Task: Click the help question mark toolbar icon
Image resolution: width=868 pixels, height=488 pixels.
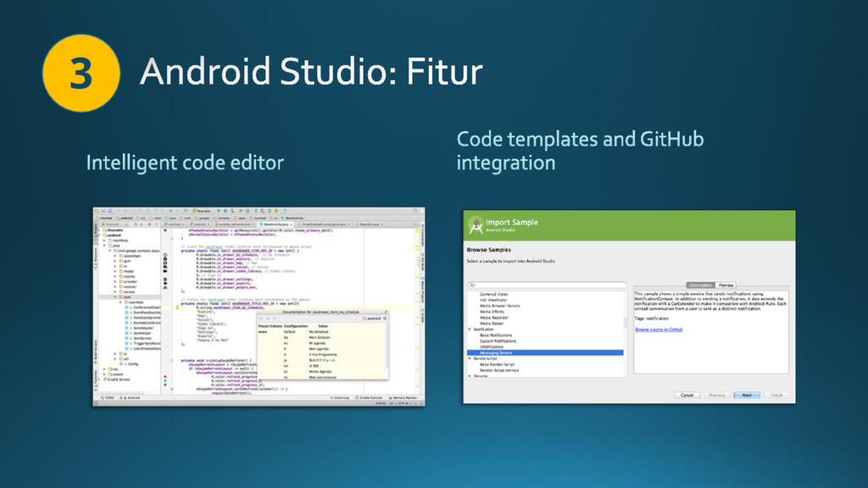Action: [x=285, y=211]
